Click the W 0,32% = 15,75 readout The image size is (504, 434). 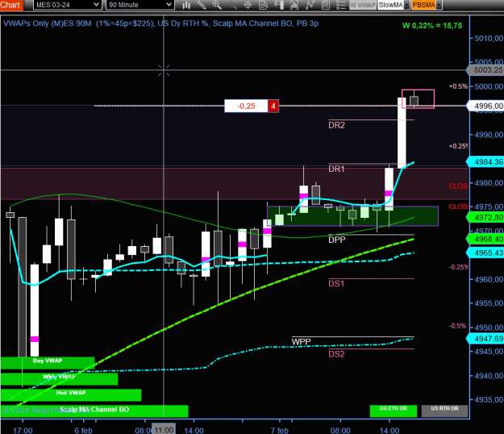432,26
